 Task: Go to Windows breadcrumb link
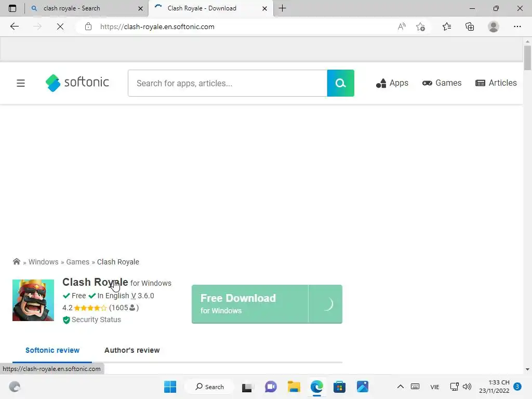(x=44, y=262)
